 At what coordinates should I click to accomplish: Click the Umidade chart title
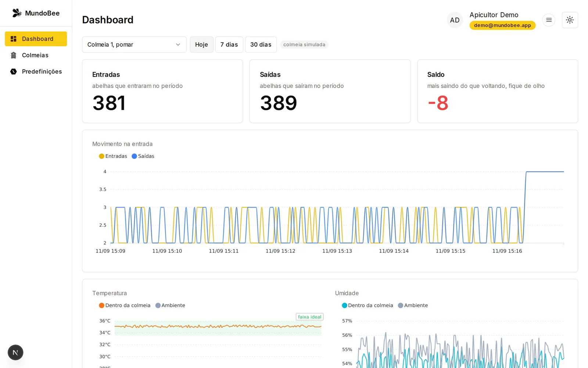pos(347,293)
